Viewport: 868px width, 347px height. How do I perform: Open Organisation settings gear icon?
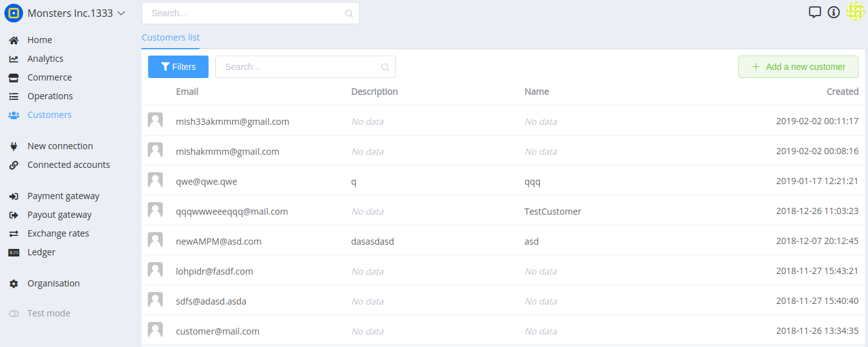[x=14, y=283]
